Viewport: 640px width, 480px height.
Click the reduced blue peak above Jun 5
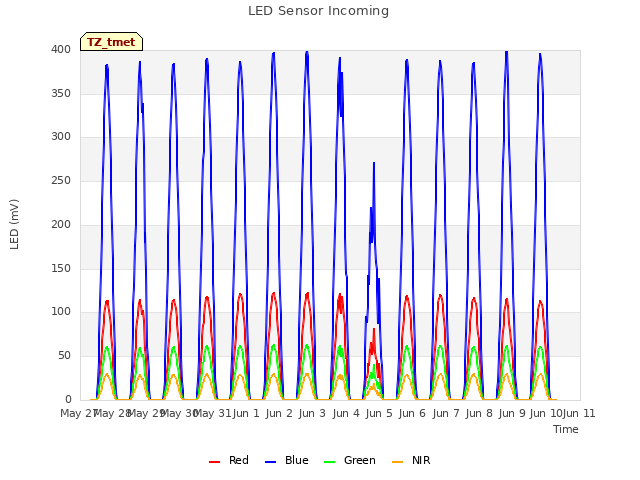[374, 163]
